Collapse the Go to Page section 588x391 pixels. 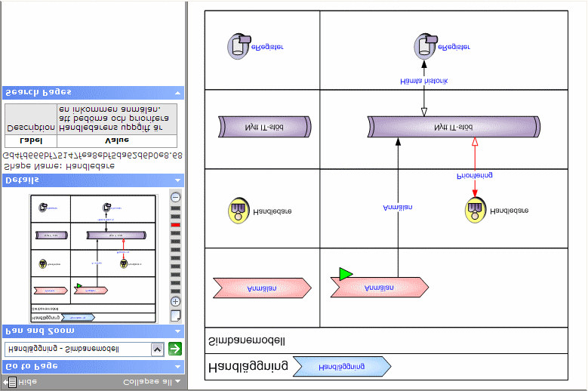click(177, 367)
